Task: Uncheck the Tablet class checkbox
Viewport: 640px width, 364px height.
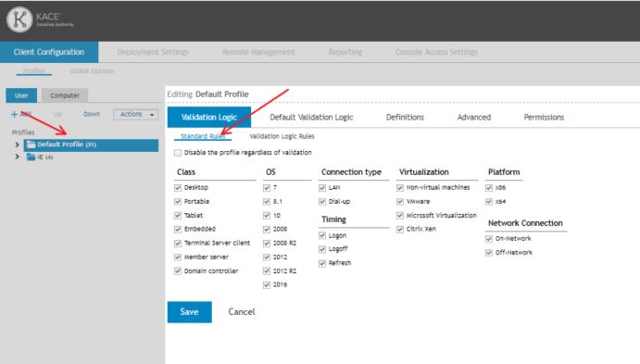Action: click(x=178, y=216)
